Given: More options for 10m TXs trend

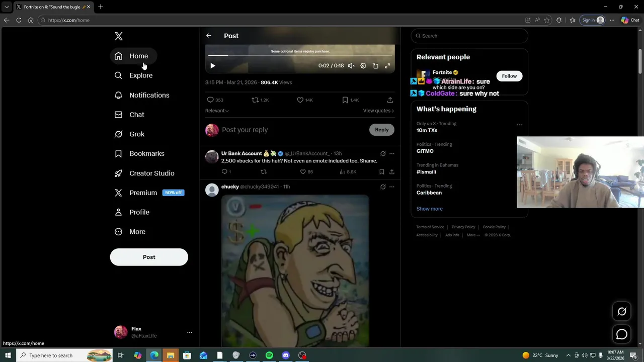Looking at the screenshot, I should (519, 125).
